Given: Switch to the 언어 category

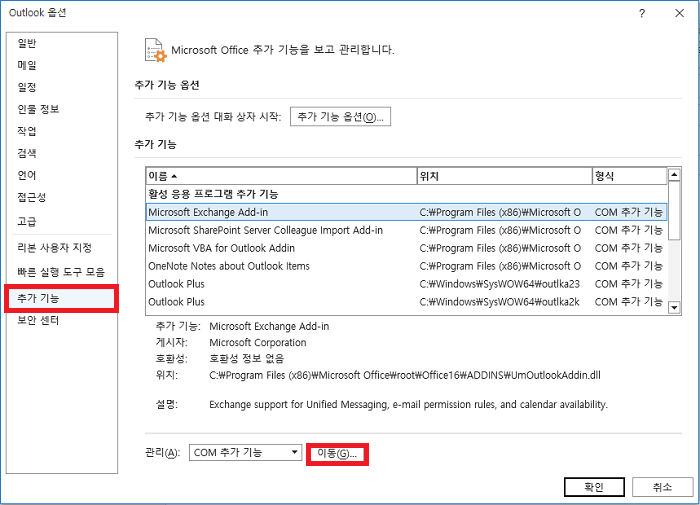Looking at the screenshot, I should click(x=27, y=175).
